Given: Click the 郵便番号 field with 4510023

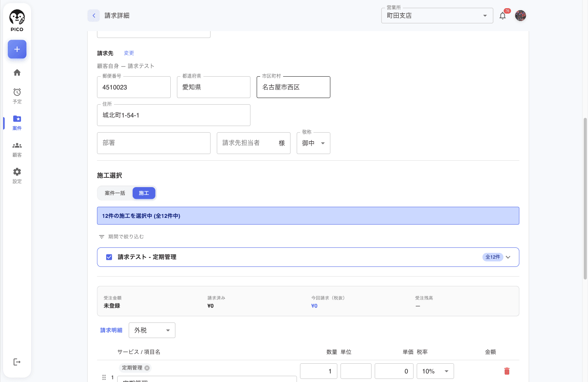Looking at the screenshot, I should pyautogui.click(x=134, y=87).
